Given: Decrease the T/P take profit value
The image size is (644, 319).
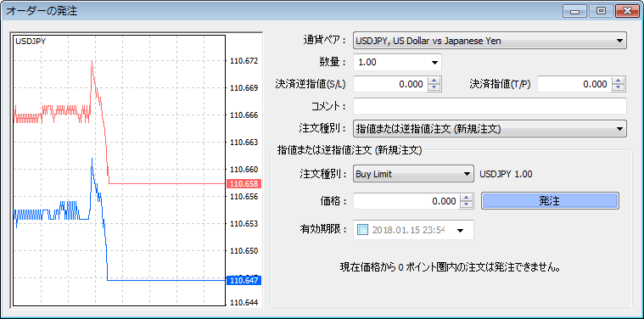Looking at the screenshot, I should pos(619,88).
